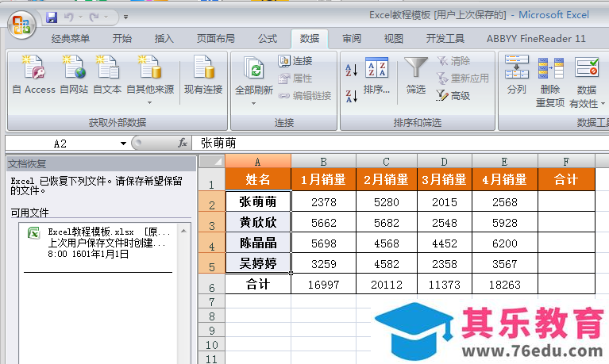The image size is (609, 364).
Task: Select column F header
Action: (566, 162)
